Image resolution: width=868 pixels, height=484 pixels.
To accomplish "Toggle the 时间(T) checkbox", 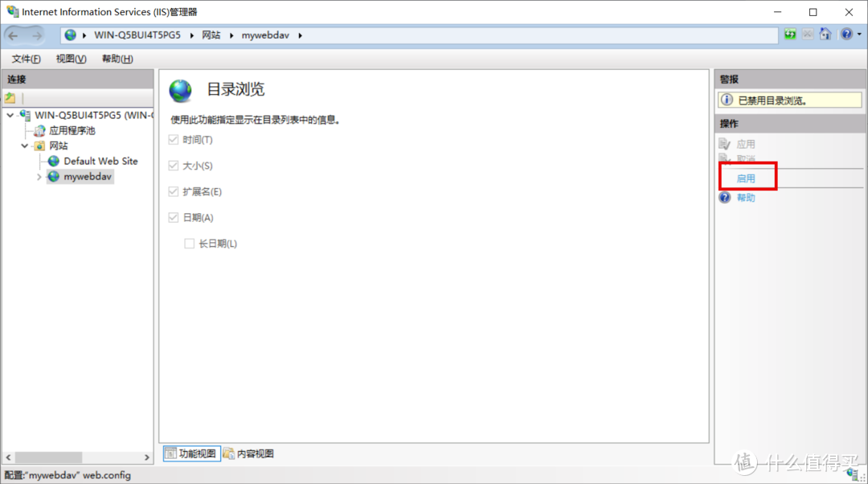I will (x=174, y=140).
